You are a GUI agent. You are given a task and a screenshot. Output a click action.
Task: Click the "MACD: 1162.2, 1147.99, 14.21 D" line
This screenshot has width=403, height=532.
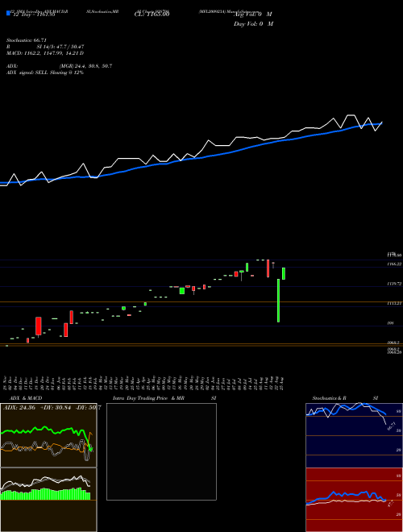click(45, 53)
